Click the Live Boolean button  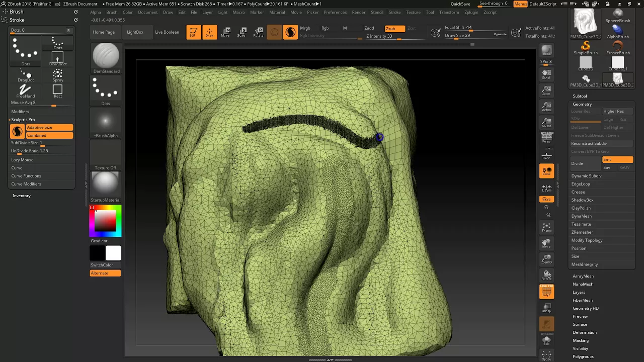(167, 32)
